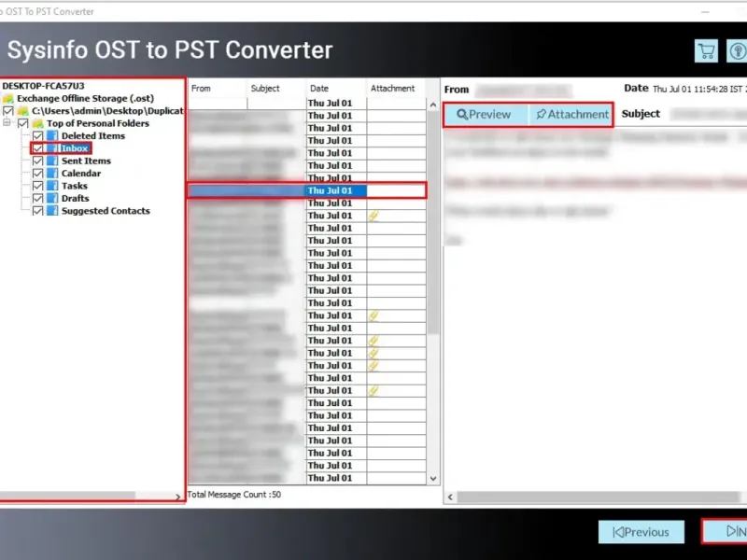Screen dimensions: 747x560
Task: Toggle the Sent Items checkbox
Action: tap(37, 161)
